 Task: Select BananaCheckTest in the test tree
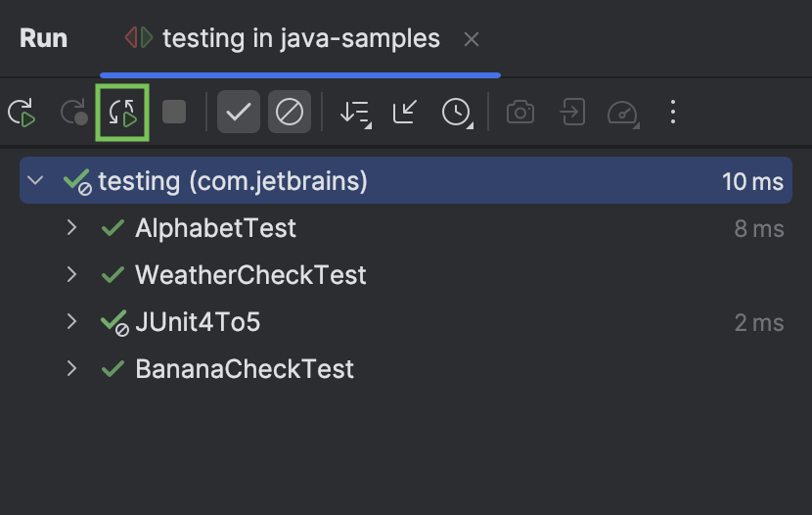[245, 369]
